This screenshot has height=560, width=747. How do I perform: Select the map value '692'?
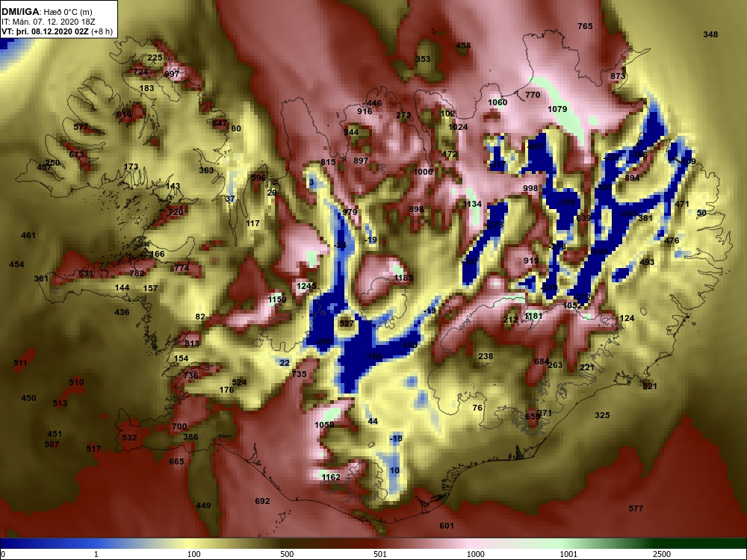(x=262, y=501)
